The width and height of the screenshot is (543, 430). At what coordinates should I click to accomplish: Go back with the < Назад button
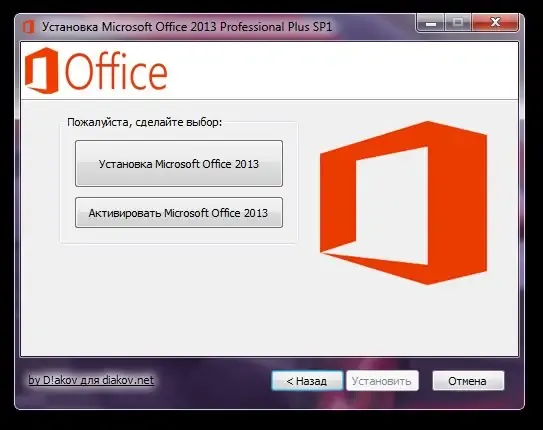pyautogui.click(x=307, y=381)
